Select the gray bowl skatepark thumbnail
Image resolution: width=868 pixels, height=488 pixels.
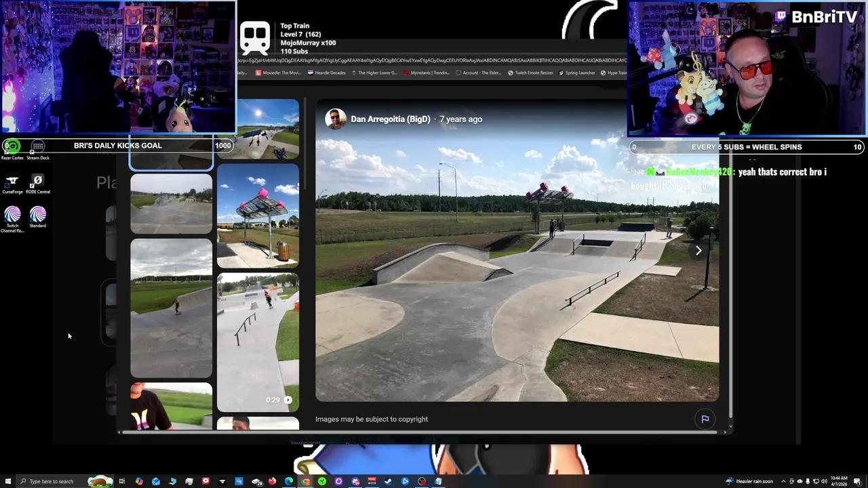pos(171,203)
